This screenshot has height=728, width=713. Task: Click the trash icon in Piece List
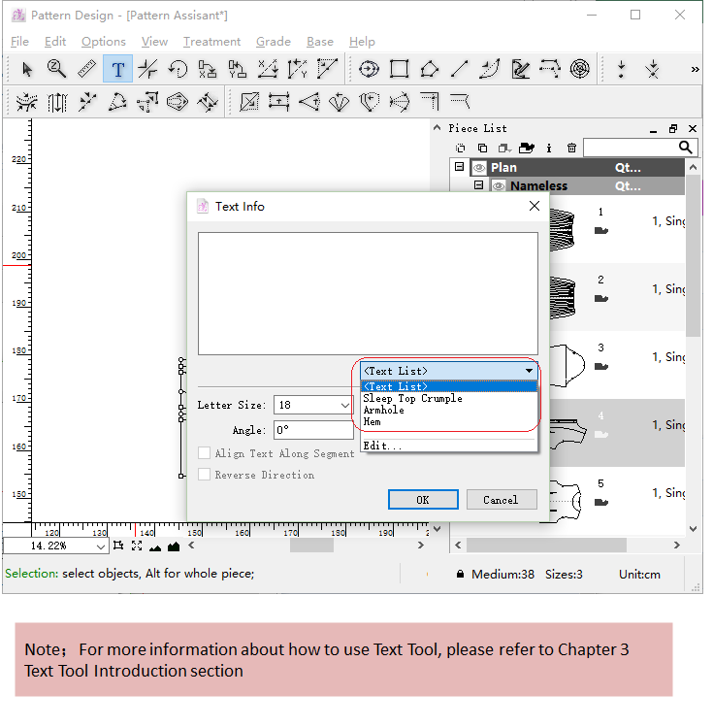571,148
